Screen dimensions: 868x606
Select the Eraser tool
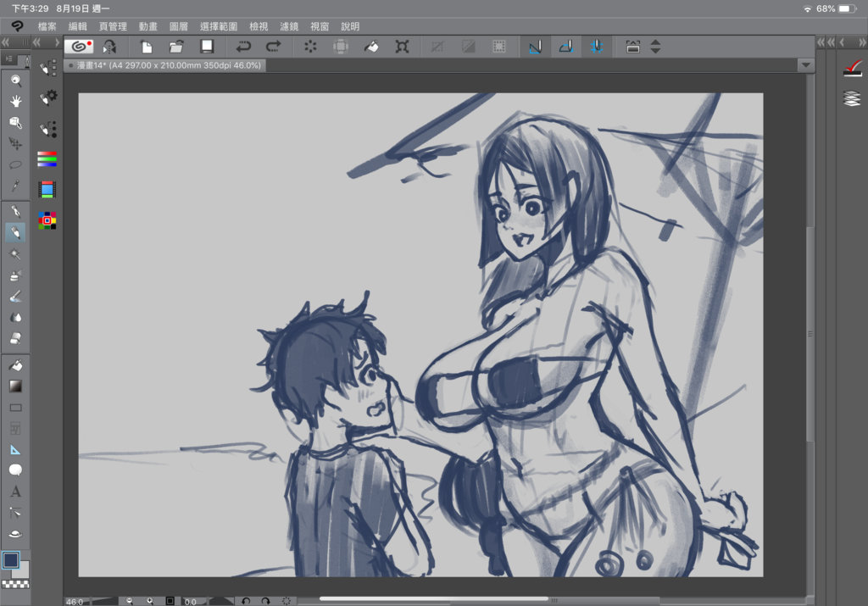(x=15, y=338)
